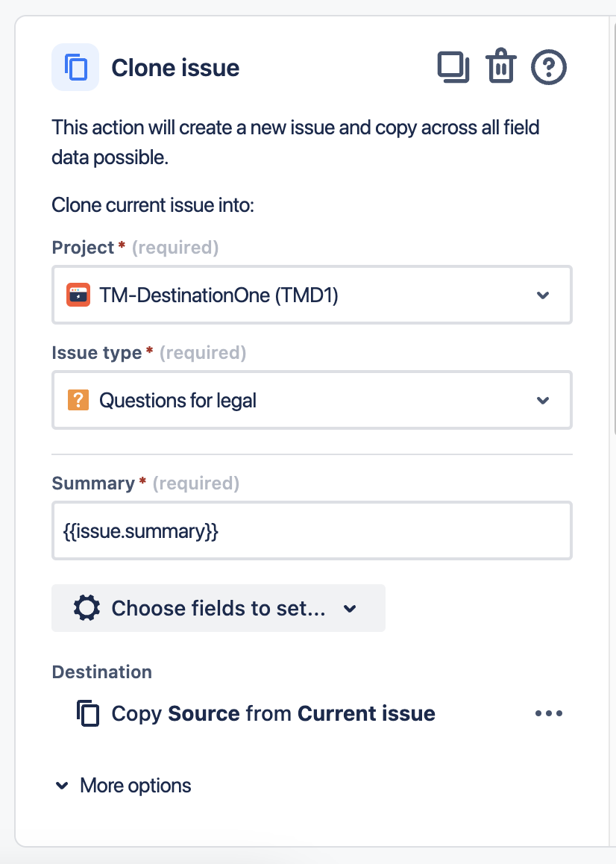Click the orange Questions for legal icon
The height and width of the screenshot is (864, 616).
point(78,400)
